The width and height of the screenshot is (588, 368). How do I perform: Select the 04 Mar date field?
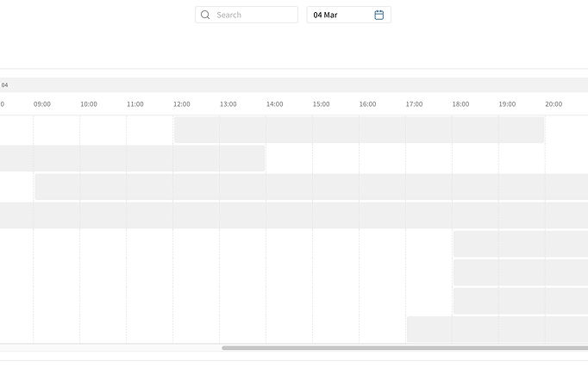[341, 15]
